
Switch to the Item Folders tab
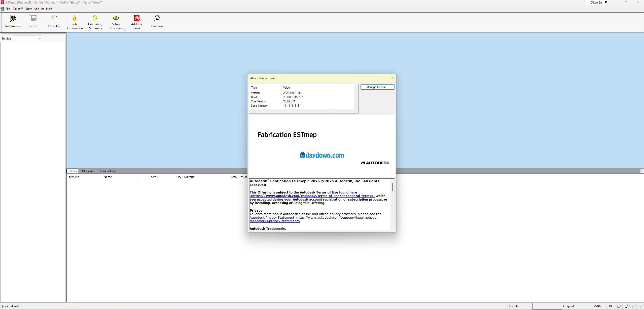(x=108, y=171)
